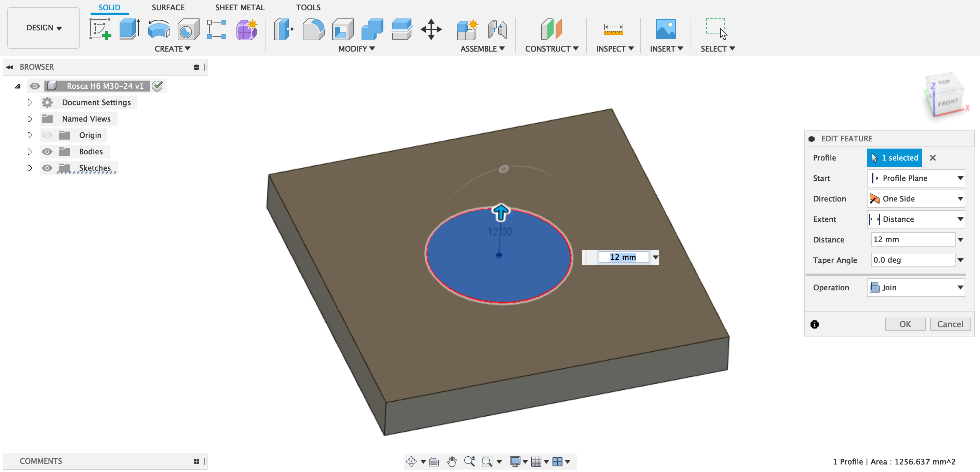Select the Extrude tool icon
The image size is (980, 472).
129,30
